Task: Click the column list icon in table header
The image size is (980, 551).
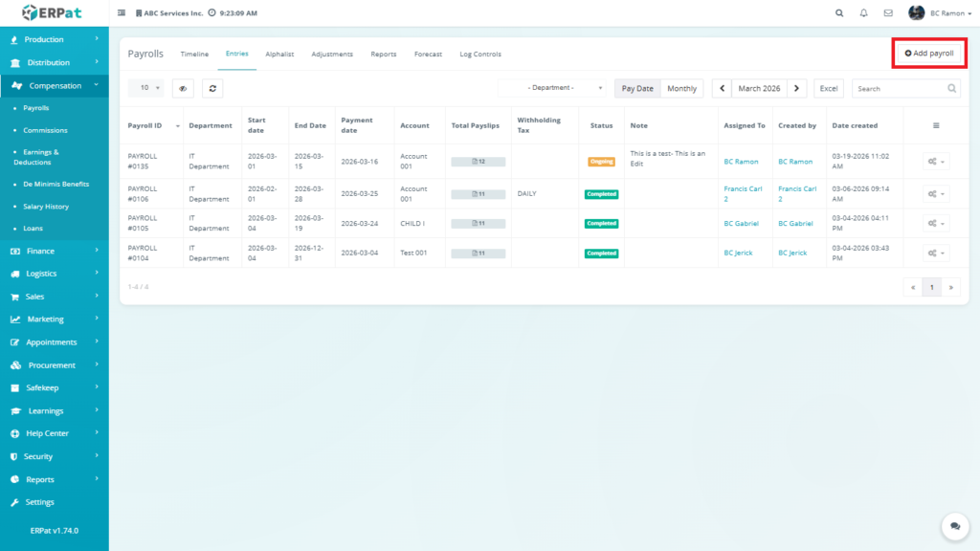Action: click(935, 125)
